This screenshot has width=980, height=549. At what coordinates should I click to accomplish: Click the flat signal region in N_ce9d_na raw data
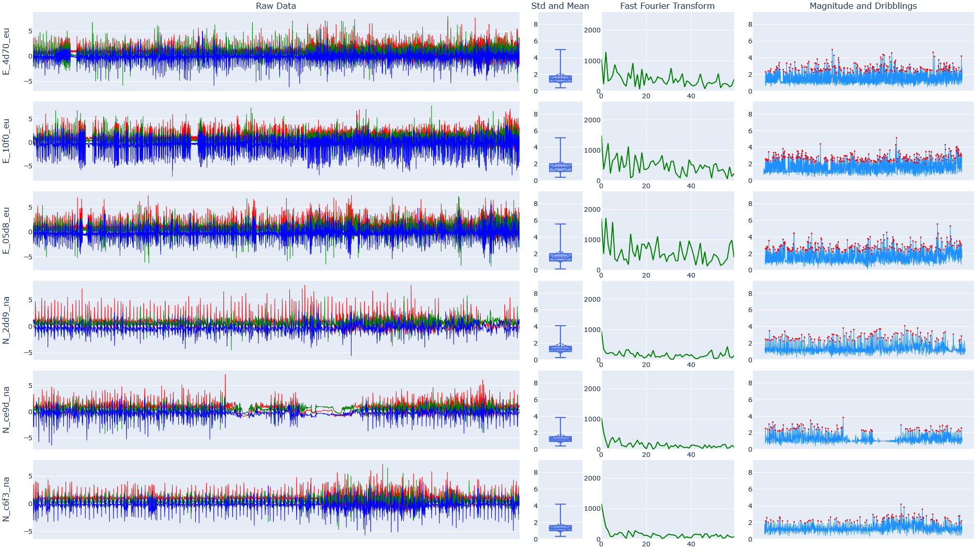point(324,409)
